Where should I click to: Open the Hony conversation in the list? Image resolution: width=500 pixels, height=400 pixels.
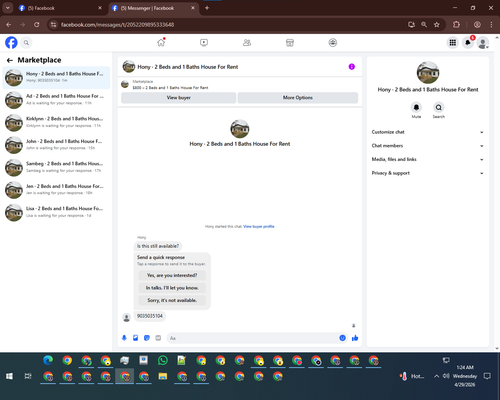(56, 77)
